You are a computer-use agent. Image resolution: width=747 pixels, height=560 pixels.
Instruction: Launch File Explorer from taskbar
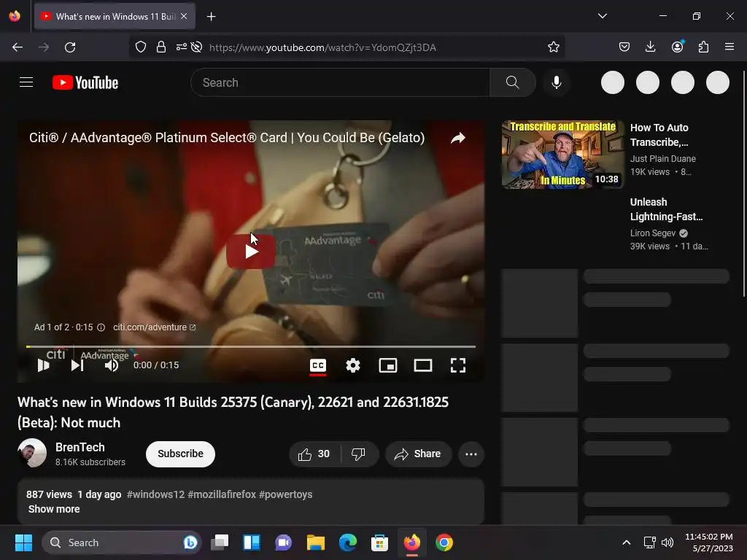(315, 542)
